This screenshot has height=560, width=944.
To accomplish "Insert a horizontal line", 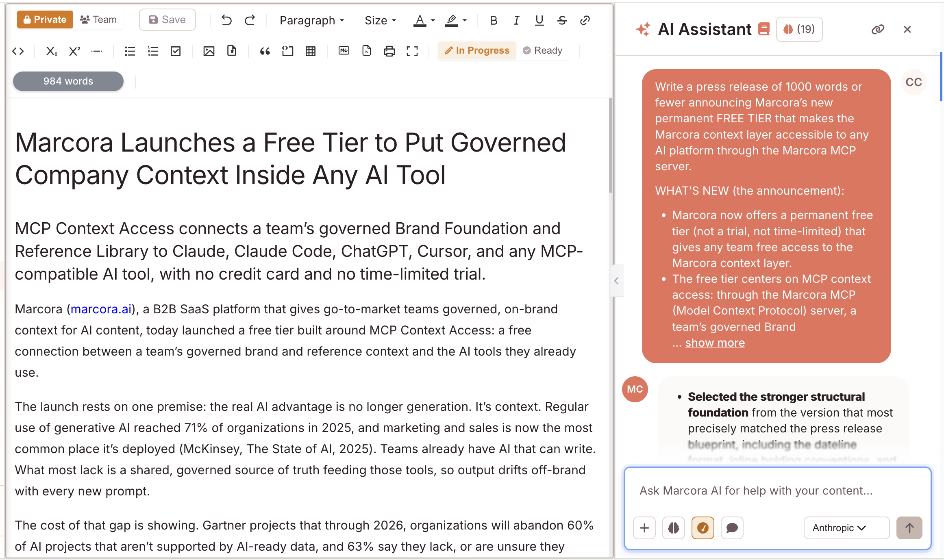I will coord(97,51).
